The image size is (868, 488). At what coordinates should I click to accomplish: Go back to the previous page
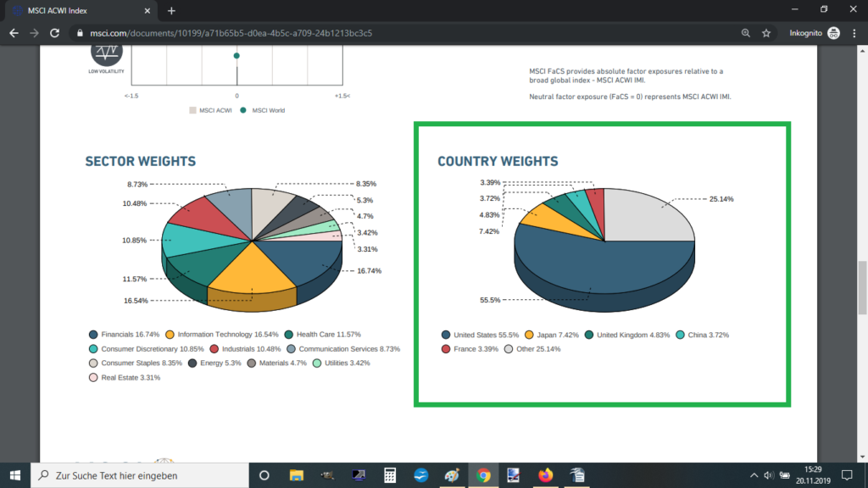(x=14, y=33)
